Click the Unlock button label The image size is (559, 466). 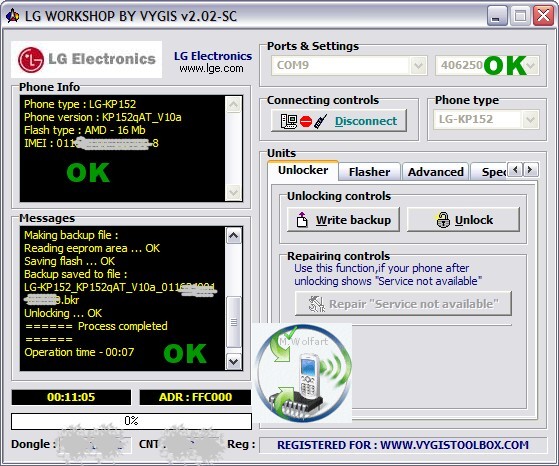click(x=474, y=220)
